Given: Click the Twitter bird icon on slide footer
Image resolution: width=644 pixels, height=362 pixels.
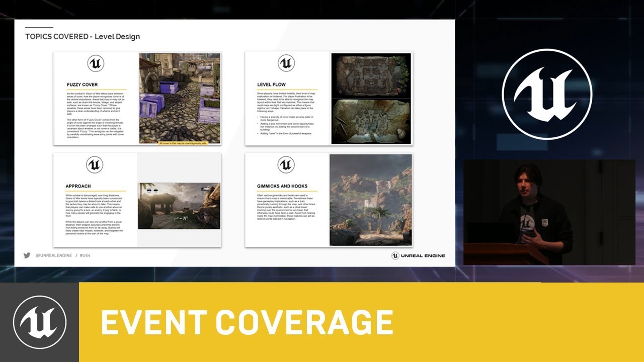Looking at the screenshot, I should (x=27, y=255).
